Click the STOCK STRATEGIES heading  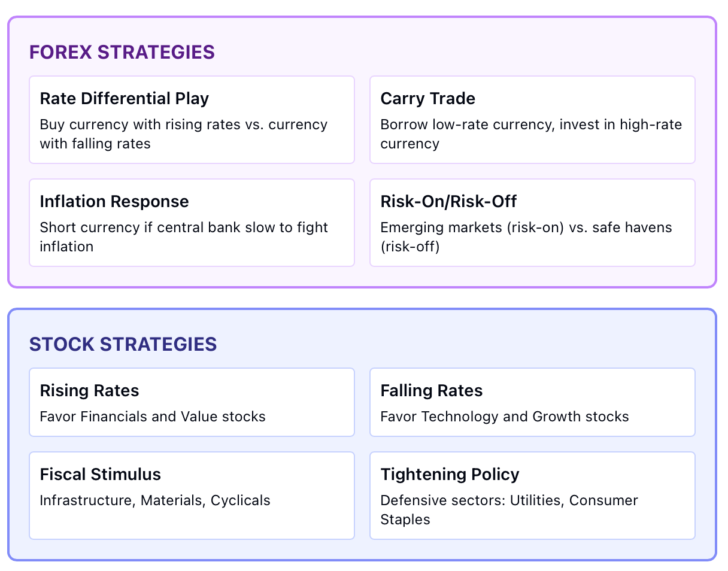coord(123,344)
